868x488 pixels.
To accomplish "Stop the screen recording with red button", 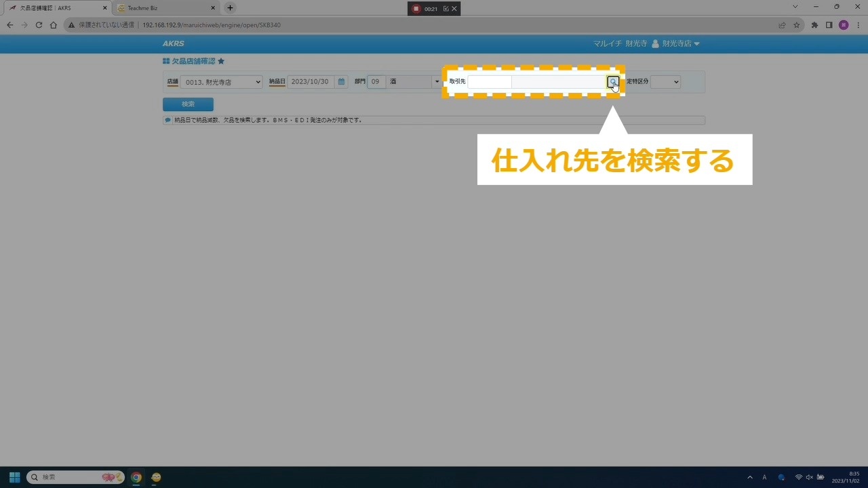I will pos(416,9).
